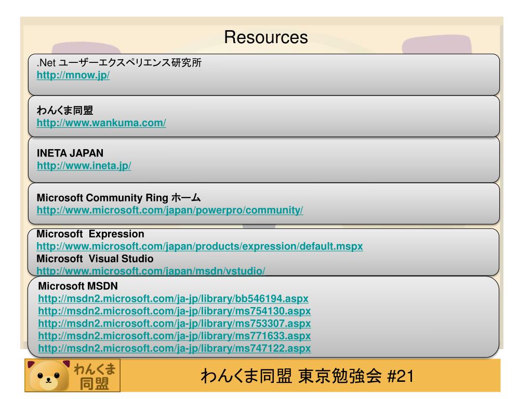Click the Microsoft Community Ring ホーム heading
The width and height of the screenshot is (532, 399).
pyautogui.click(x=118, y=197)
